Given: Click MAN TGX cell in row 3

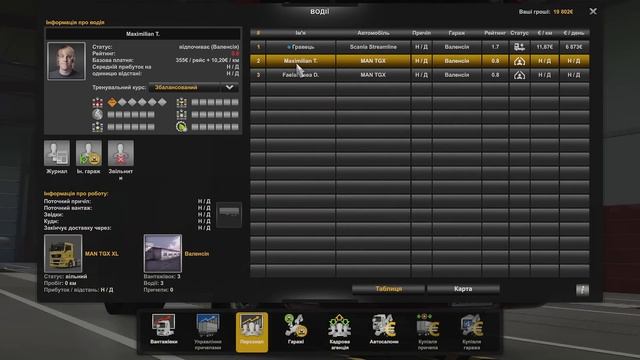Looking at the screenshot, I should 373,75.
